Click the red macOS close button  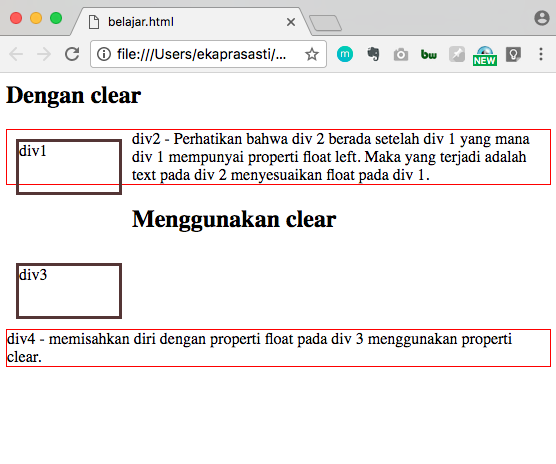(16, 18)
